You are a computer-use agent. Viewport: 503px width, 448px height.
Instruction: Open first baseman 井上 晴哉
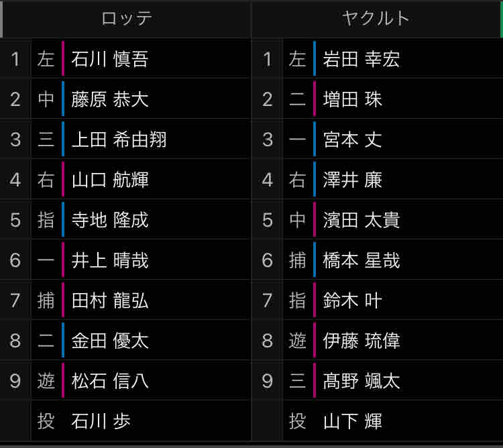coord(110,260)
